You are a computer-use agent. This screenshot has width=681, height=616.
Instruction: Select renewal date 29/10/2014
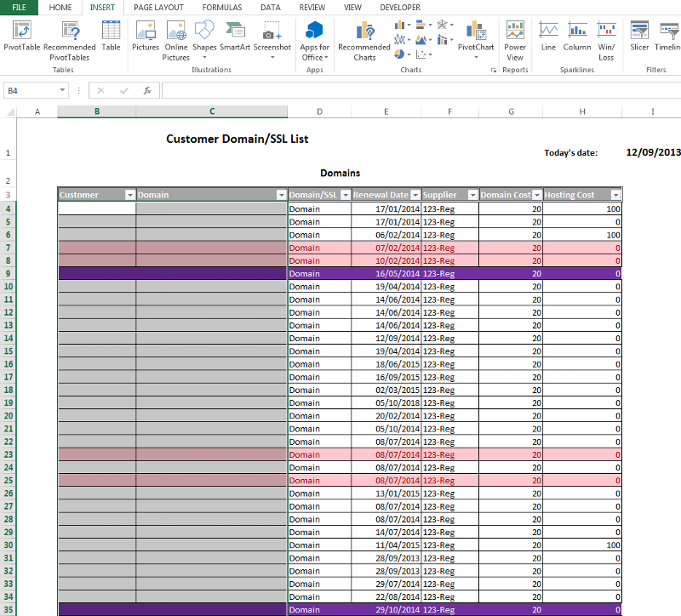386,609
